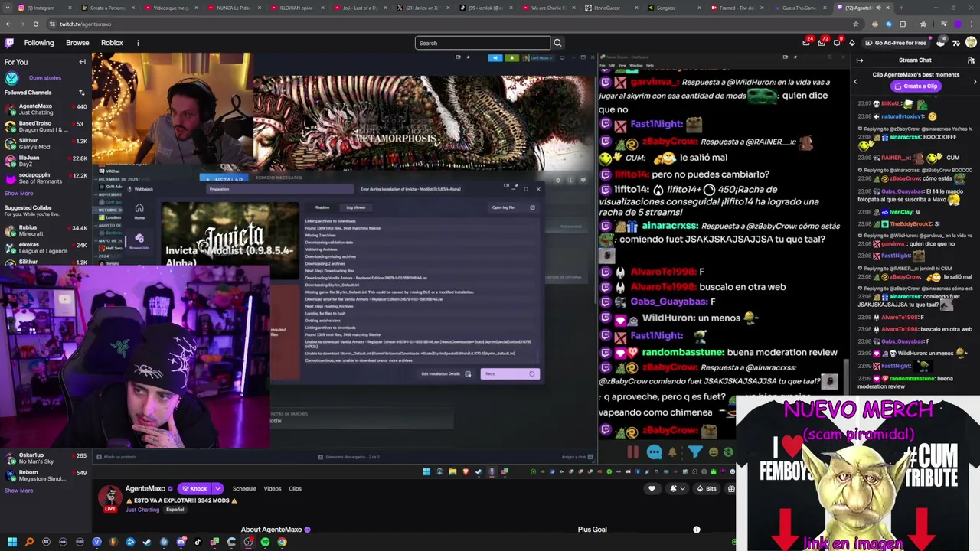Viewport: 980px width, 551px height.
Task: Reload the browser page
Action: click(x=35, y=24)
